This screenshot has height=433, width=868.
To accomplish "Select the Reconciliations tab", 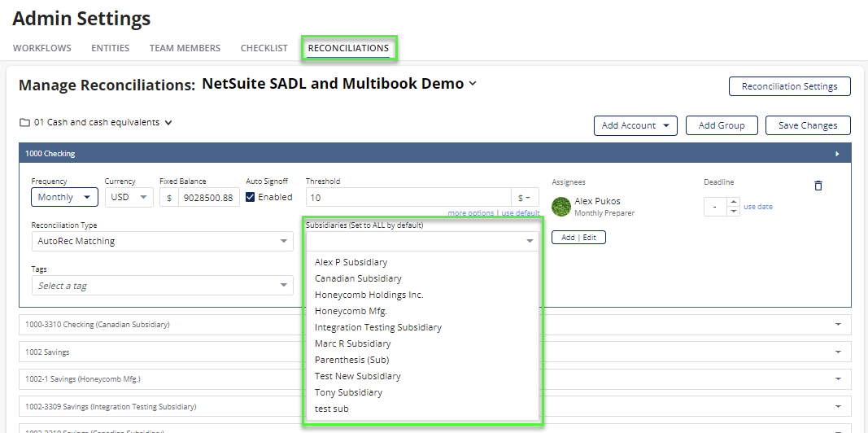I will point(348,48).
